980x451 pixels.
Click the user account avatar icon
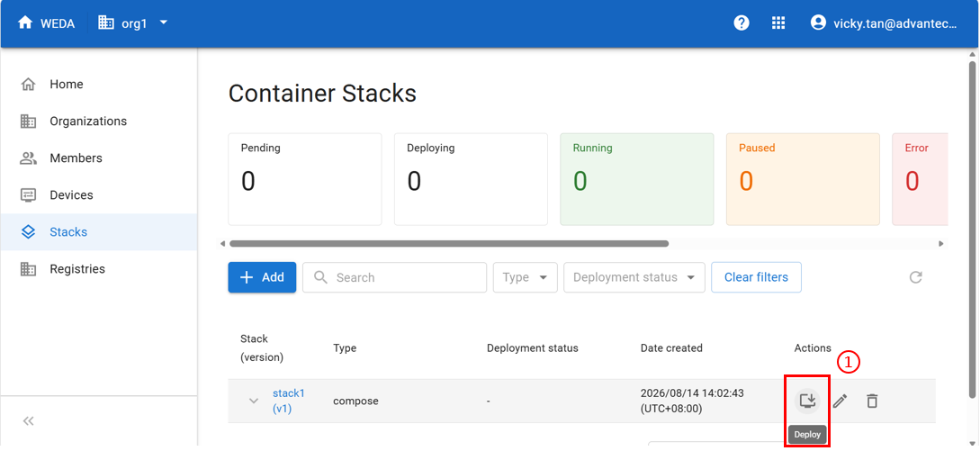(x=818, y=23)
